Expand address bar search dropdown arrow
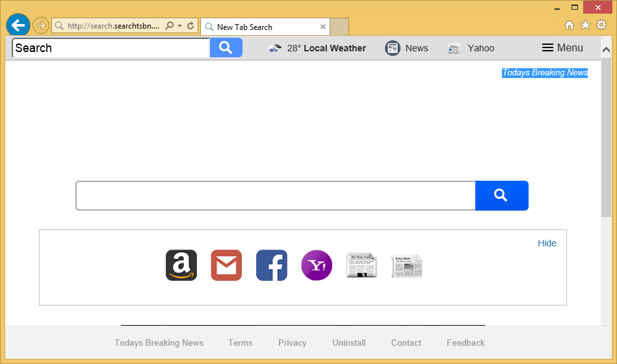Screen dimensions: 617x364 pos(179,26)
